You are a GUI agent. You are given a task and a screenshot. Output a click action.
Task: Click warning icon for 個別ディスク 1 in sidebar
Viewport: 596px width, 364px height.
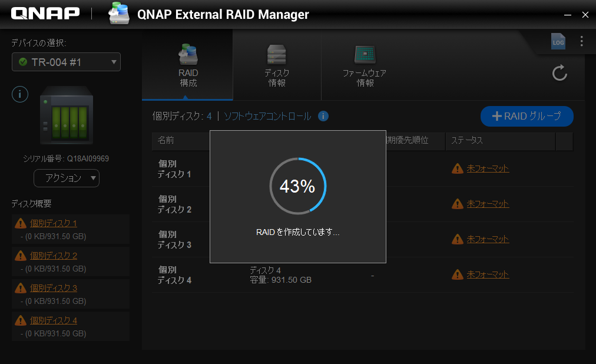point(21,223)
